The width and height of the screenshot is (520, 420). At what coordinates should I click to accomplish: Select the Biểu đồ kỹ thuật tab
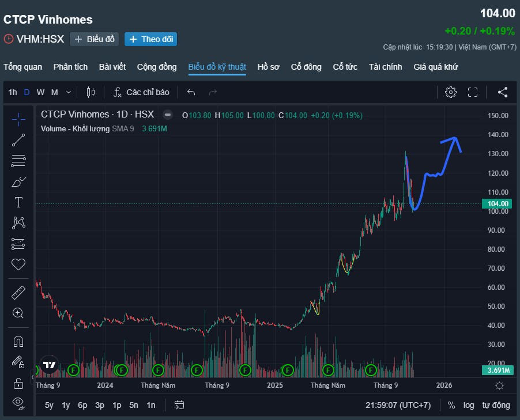(217, 67)
